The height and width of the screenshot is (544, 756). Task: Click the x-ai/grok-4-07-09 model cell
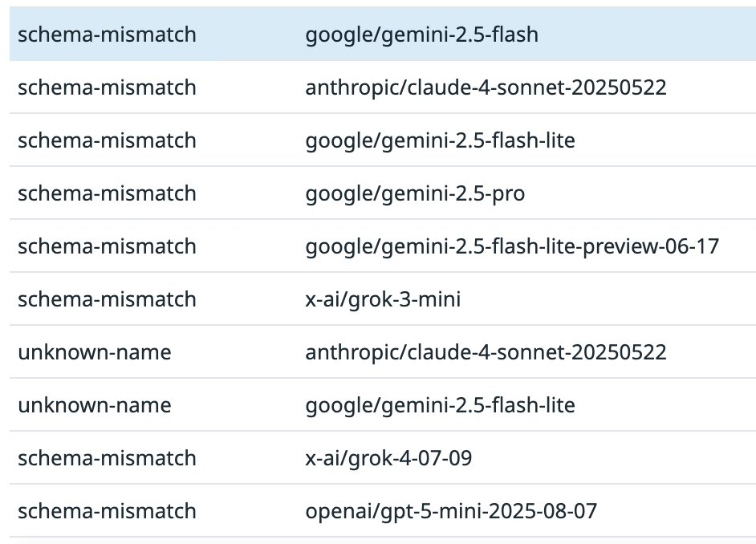[x=388, y=457]
